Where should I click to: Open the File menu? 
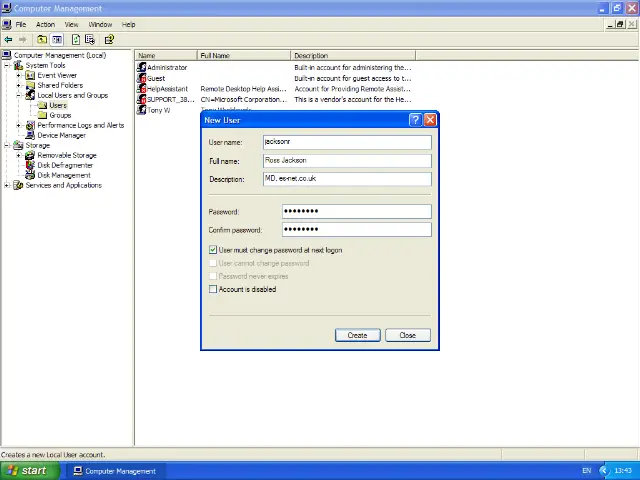tap(21, 24)
